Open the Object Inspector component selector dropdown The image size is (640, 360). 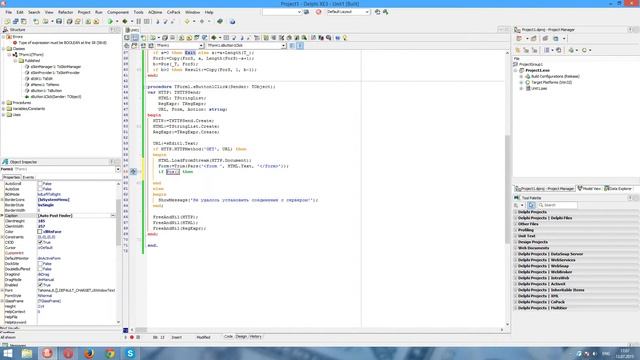tap(118, 169)
